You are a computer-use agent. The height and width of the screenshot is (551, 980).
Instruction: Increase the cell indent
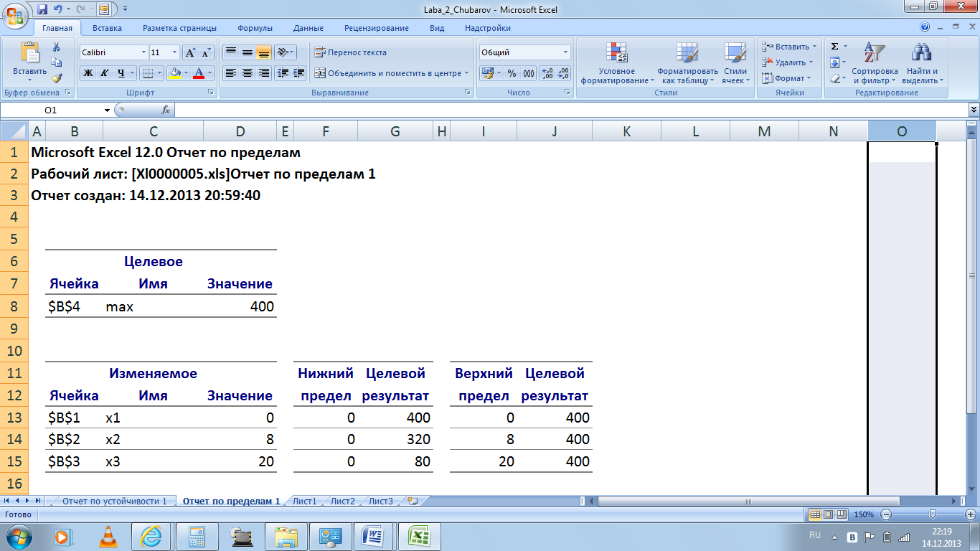coord(299,73)
